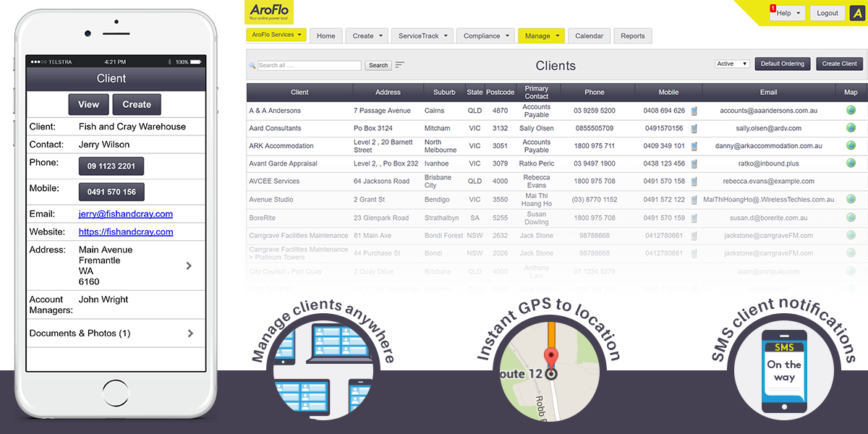Open the sort filter lines icon
The height and width of the screenshot is (434, 868).
[x=400, y=65]
